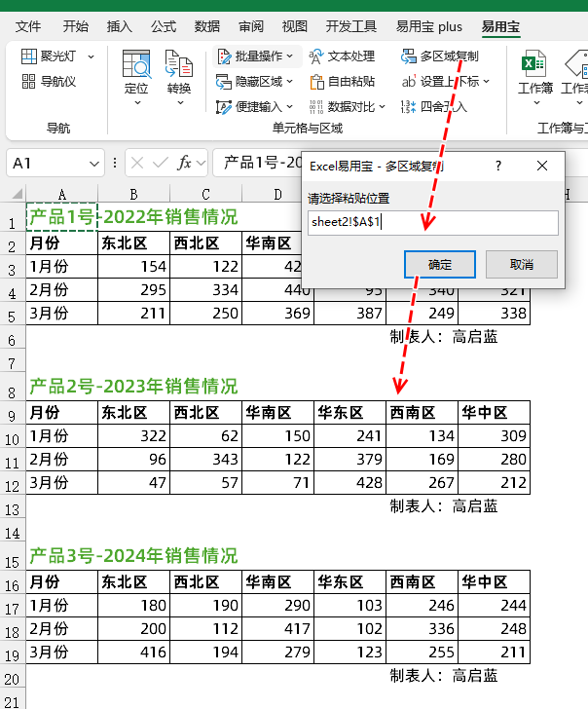Close the 多区域复制 dialog
The width and height of the screenshot is (588, 709).
pyautogui.click(x=542, y=166)
